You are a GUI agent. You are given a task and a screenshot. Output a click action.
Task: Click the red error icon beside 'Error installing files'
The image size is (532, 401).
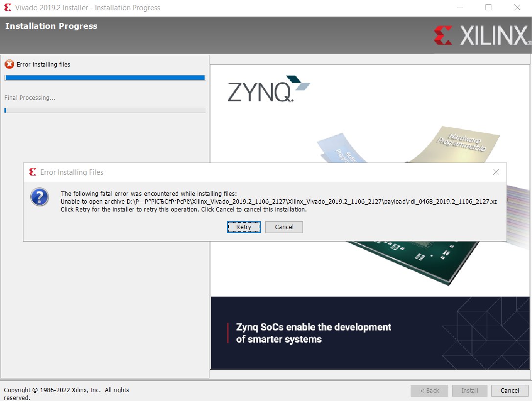(9, 64)
